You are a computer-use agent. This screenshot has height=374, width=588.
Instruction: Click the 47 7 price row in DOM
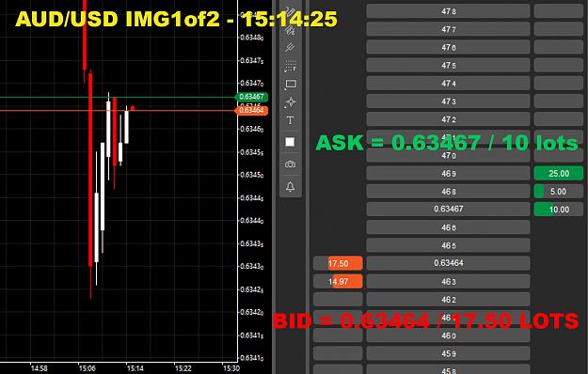[x=448, y=29]
